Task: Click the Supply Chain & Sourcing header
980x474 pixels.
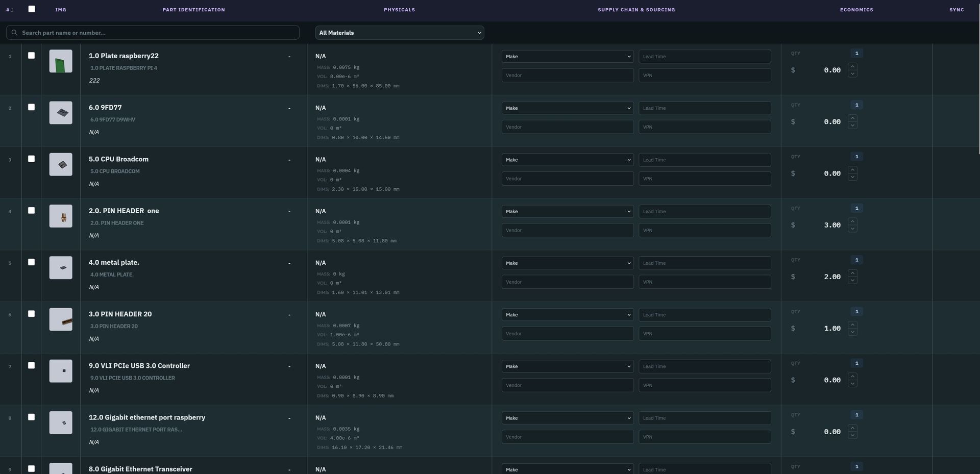Action: [636, 10]
